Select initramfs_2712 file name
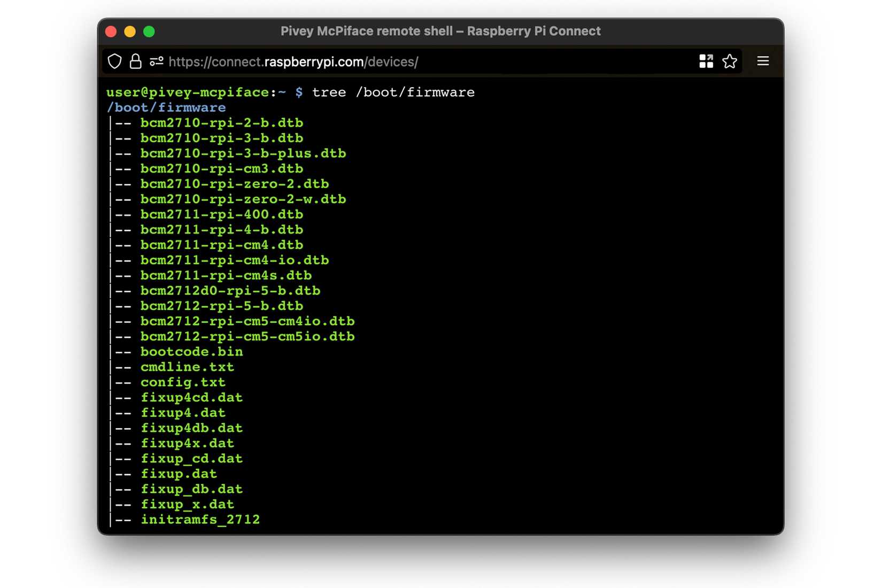This screenshot has height=588, width=882. (x=200, y=519)
